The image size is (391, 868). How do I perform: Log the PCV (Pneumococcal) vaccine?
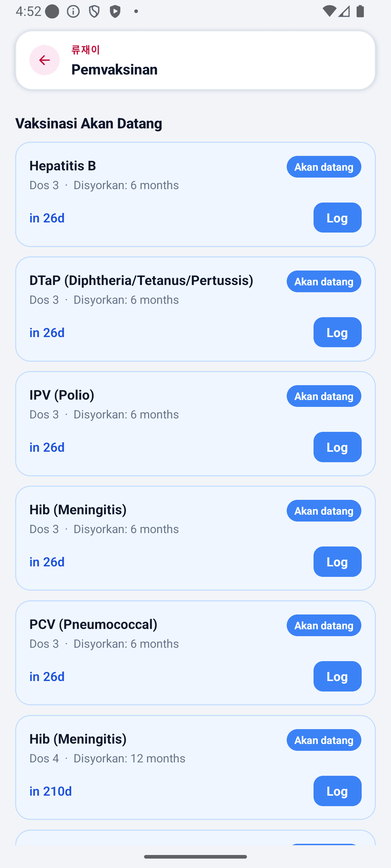tap(337, 676)
